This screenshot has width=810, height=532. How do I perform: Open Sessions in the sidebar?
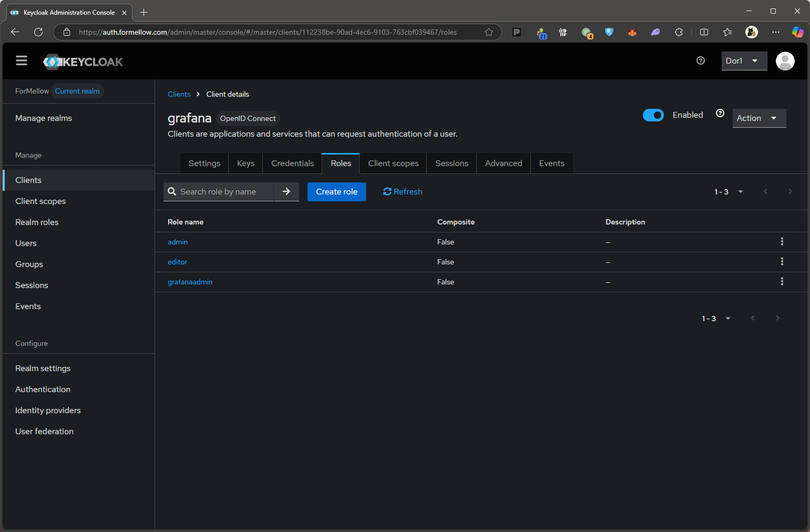coord(79,285)
